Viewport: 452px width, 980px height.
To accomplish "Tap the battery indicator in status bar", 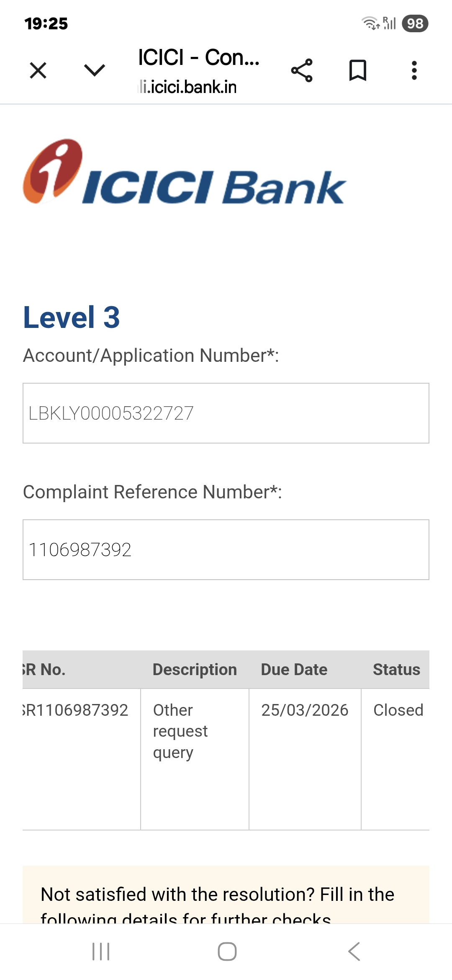I will point(415,23).
